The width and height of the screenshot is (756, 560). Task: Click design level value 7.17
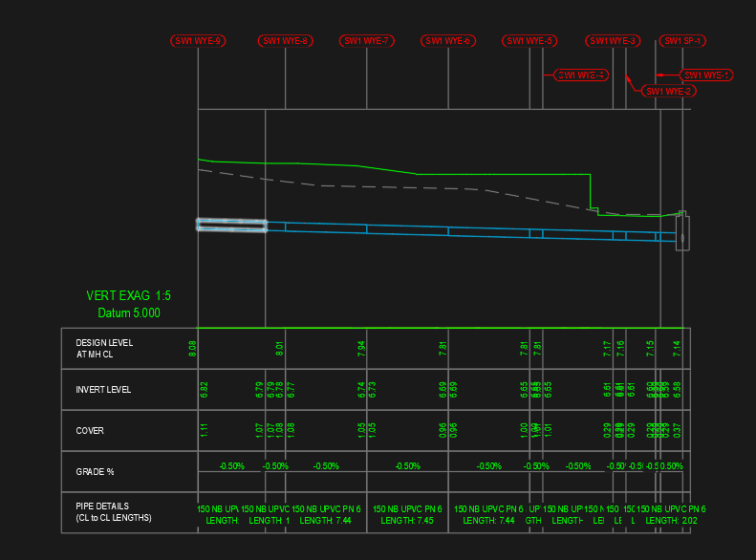point(608,349)
